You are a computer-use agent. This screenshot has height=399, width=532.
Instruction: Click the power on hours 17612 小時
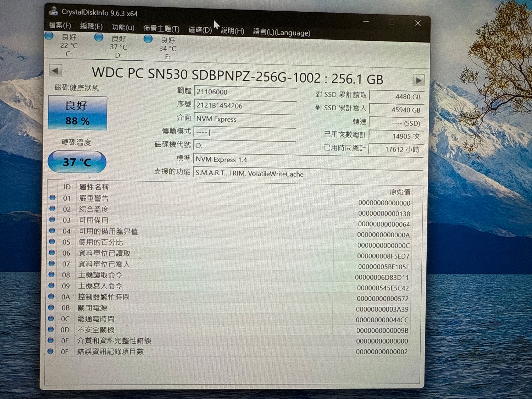(x=396, y=149)
